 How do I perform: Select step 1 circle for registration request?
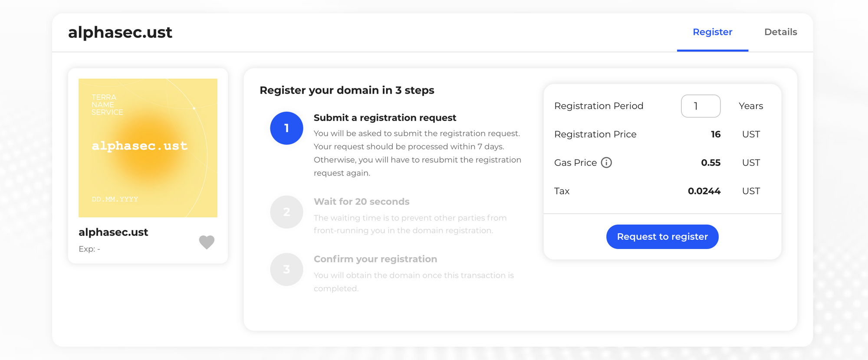click(286, 128)
